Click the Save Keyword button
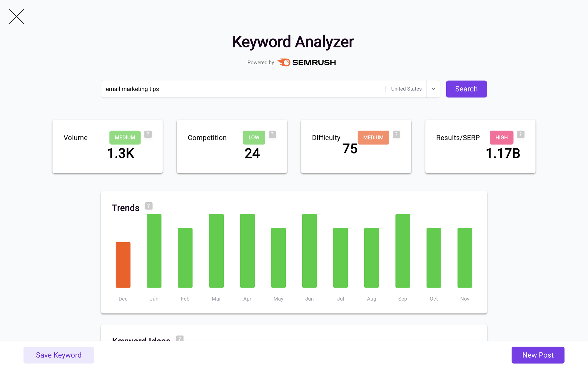The width and height of the screenshot is (588, 368). pyautogui.click(x=59, y=355)
